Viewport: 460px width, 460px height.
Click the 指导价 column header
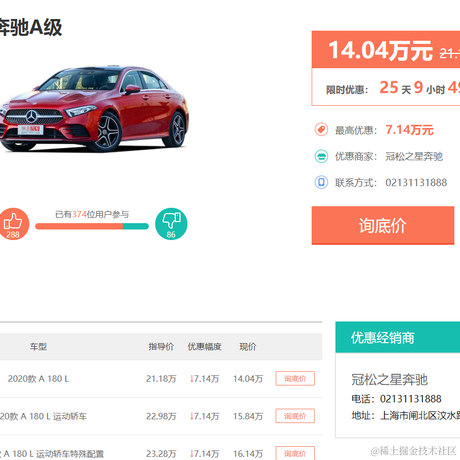click(x=161, y=347)
